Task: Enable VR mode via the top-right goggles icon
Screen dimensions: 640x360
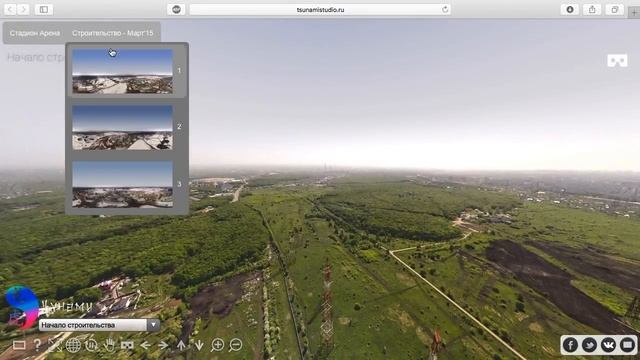Action: (617, 61)
